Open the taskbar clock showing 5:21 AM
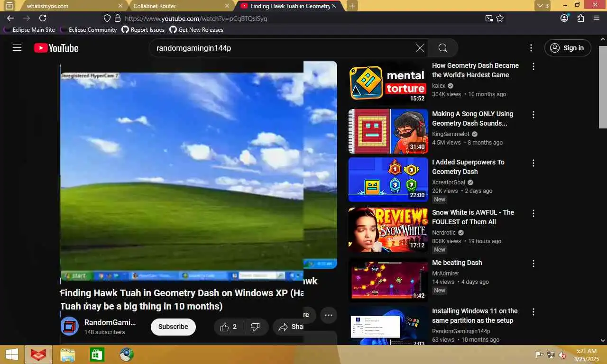 [586, 355]
